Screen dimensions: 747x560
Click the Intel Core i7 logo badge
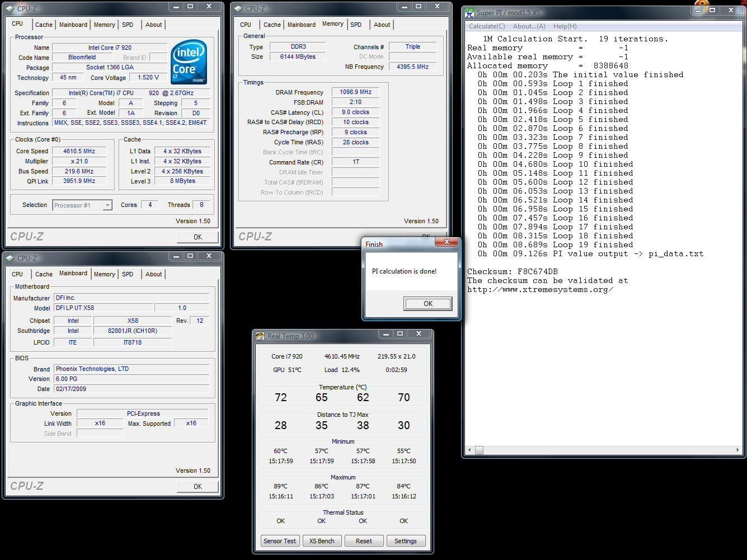[189, 62]
